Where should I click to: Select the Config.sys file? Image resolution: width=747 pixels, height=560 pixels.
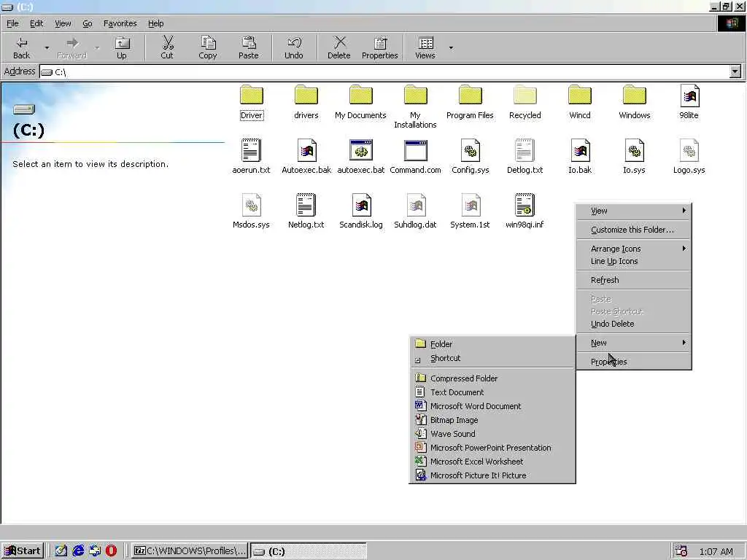tap(471, 157)
